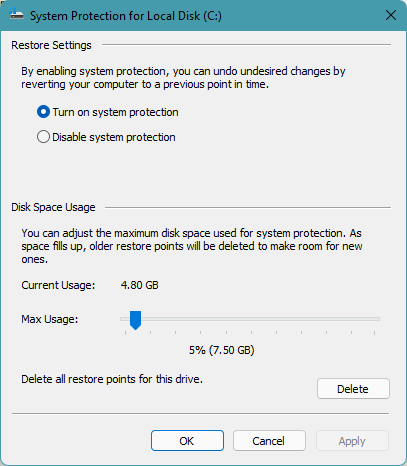Click the greyed-out Apply button
This screenshot has height=466, width=407.
click(x=352, y=441)
